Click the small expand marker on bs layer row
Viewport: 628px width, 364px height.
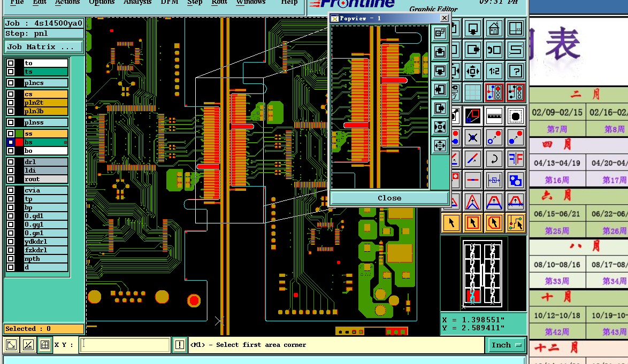click(x=65, y=142)
